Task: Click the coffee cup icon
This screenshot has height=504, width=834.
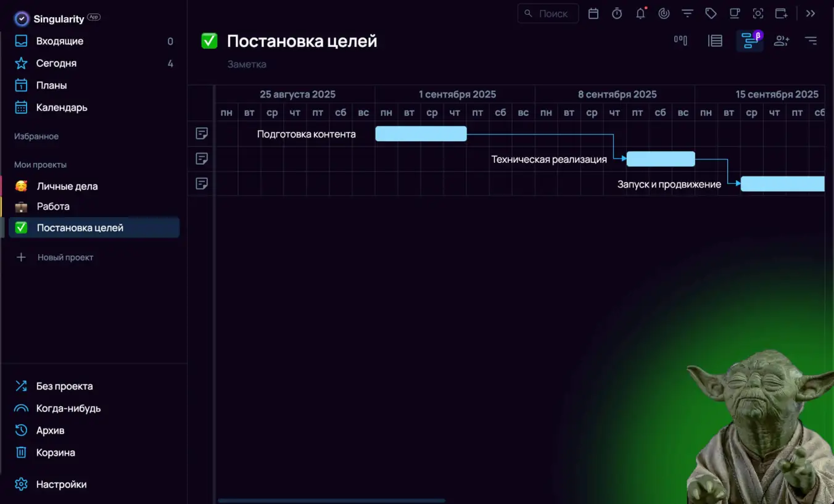Action: point(735,14)
